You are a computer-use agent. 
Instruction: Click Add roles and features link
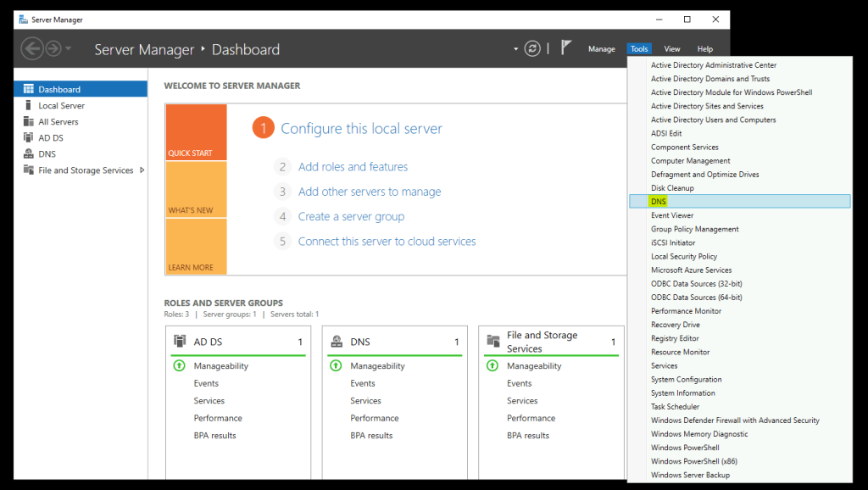353,167
